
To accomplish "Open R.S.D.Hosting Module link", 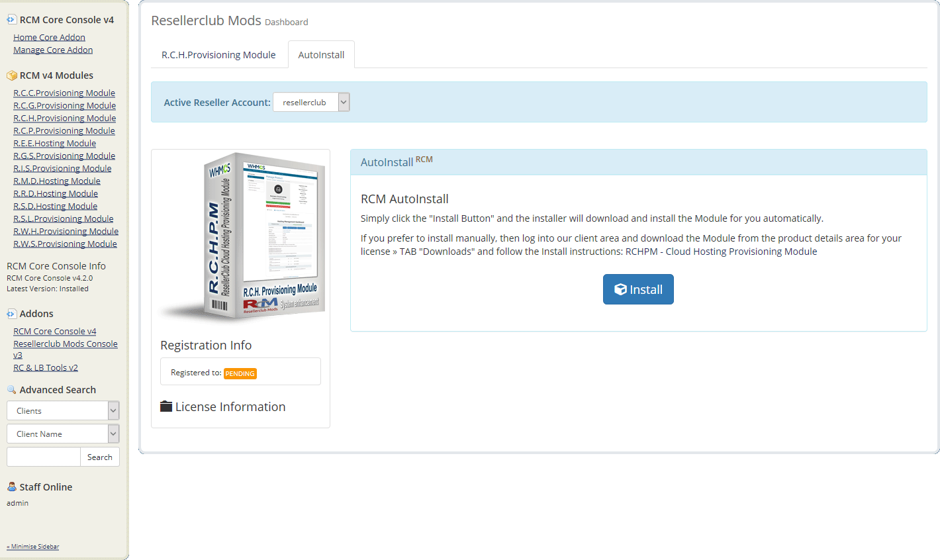I will pos(55,206).
